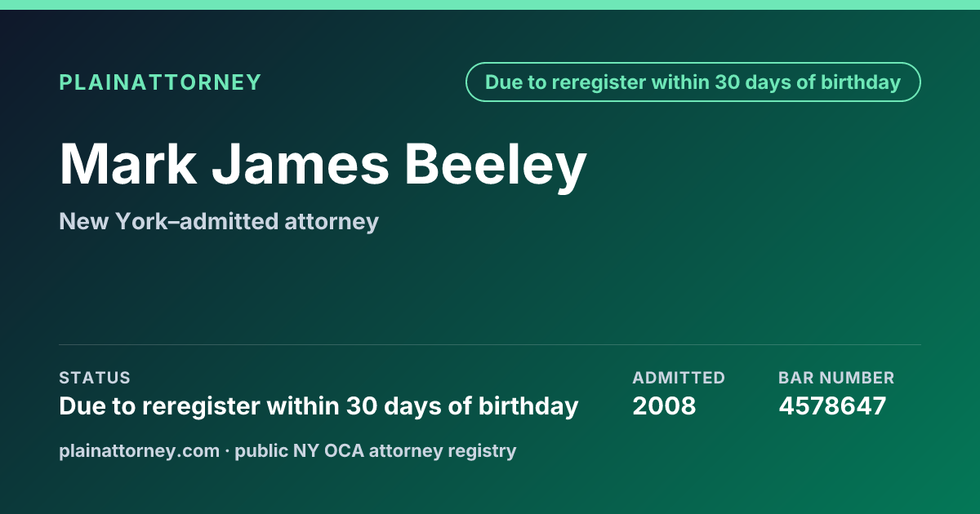Viewport: 980px width, 514px height.
Task: Select the ADMITTED field label
Action: 679,378
